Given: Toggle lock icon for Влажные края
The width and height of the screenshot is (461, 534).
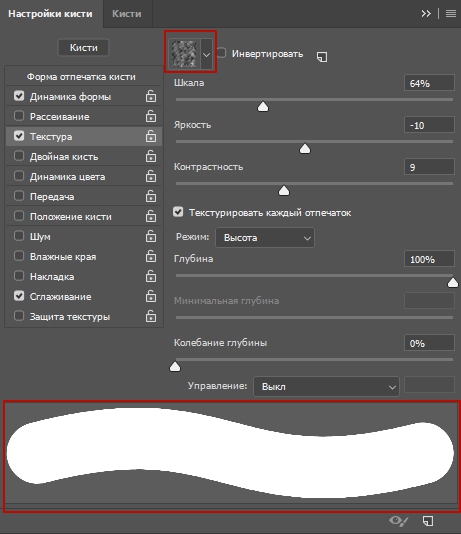Looking at the screenshot, I should tap(151, 256).
